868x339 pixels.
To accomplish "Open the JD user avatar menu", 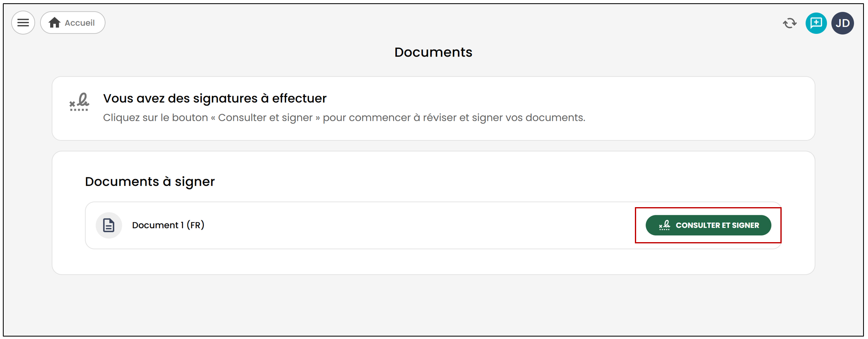I will (x=843, y=23).
